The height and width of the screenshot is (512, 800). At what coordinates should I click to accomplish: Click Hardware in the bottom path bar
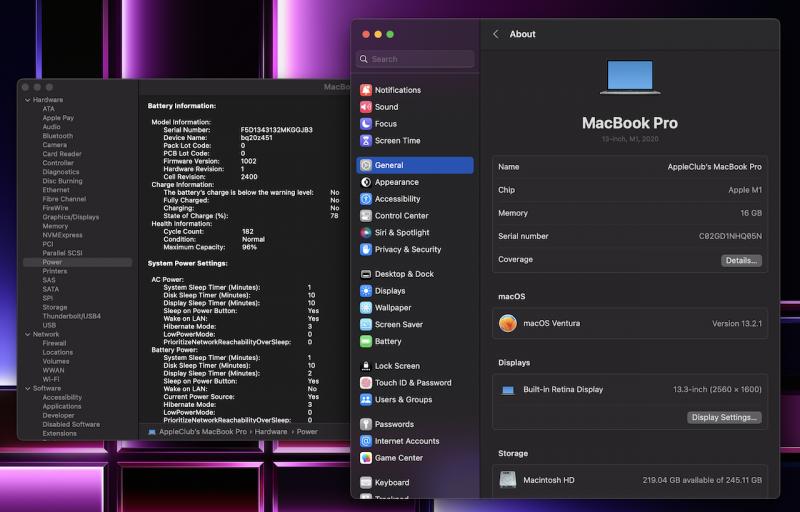(271, 431)
